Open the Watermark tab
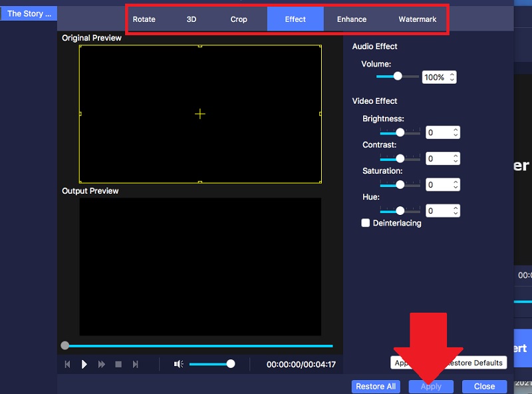 pos(418,19)
